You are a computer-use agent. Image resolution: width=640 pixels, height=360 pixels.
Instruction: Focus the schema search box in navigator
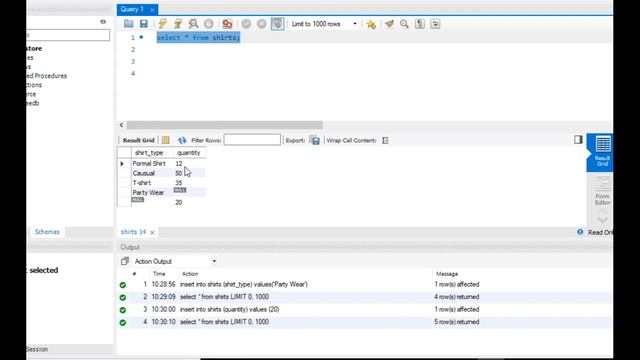coord(68,35)
